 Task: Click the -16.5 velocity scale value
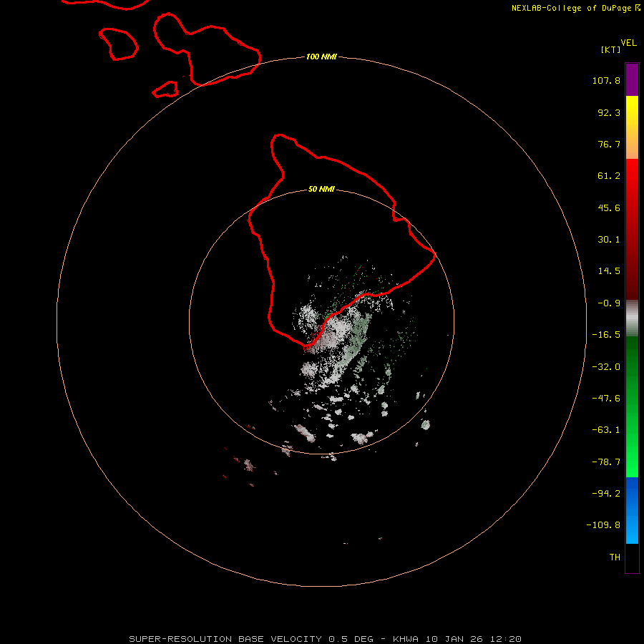pyautogui.click(x=606, y=335)
